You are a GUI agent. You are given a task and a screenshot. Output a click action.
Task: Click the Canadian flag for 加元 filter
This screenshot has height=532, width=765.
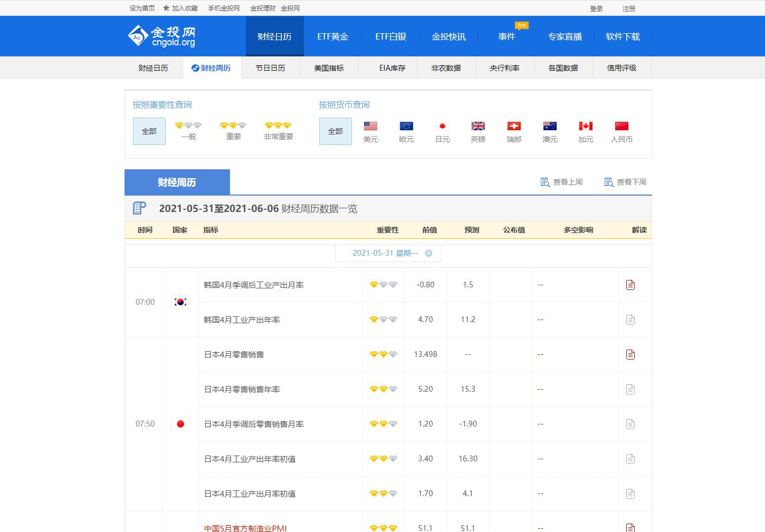[586, 125]
